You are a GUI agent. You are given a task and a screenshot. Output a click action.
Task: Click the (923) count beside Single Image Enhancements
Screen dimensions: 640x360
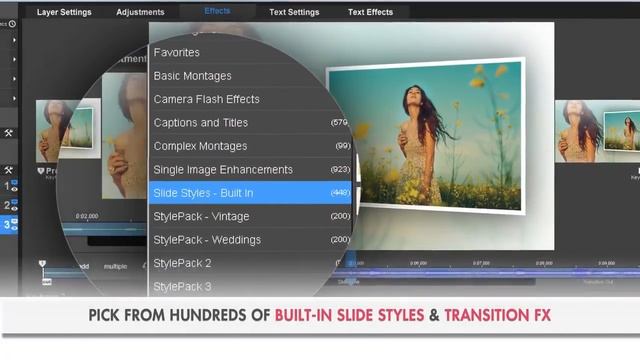(x=340, y=169)
